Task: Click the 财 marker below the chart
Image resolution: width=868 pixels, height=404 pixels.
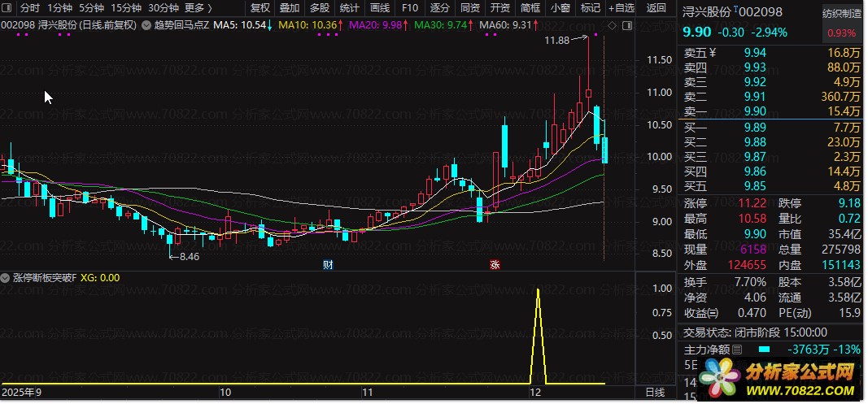Action: 328,264
